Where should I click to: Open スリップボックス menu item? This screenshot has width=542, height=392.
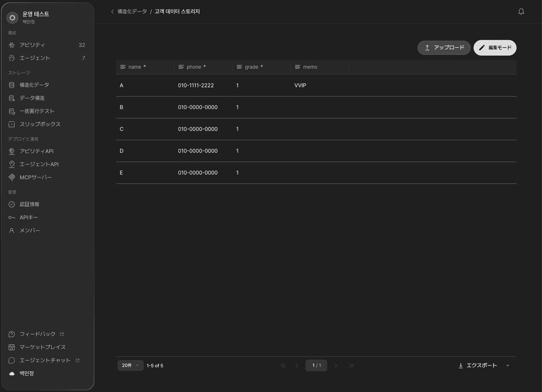47,124
